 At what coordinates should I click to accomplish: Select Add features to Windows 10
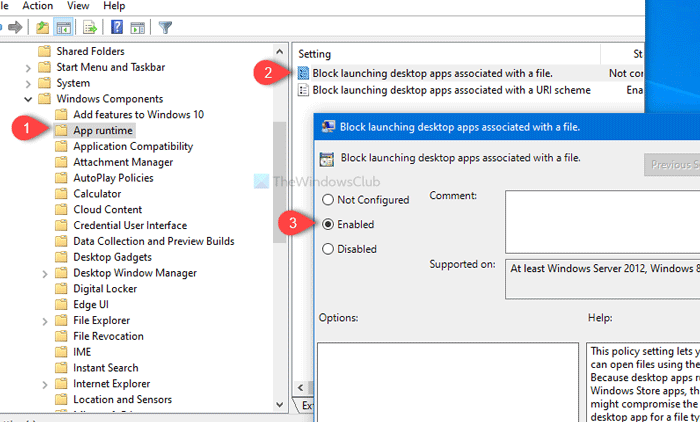[x=138, y=115]
